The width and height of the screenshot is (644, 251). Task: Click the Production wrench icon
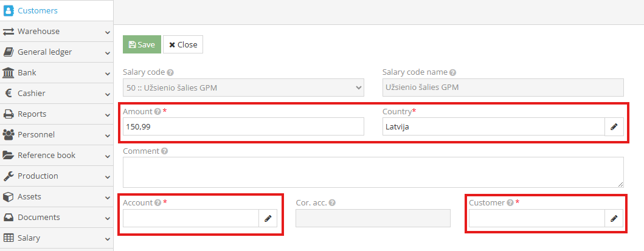tap(9, 176)
